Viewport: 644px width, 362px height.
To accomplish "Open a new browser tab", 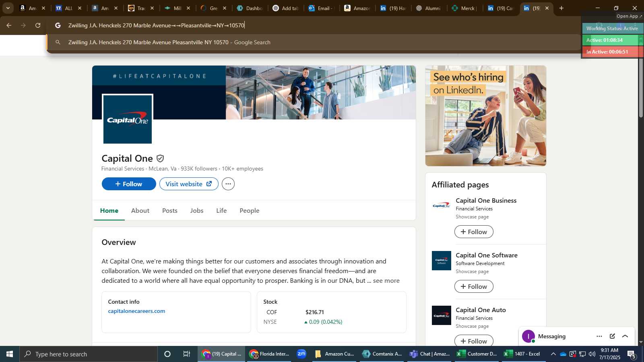I will pos(561,8).
